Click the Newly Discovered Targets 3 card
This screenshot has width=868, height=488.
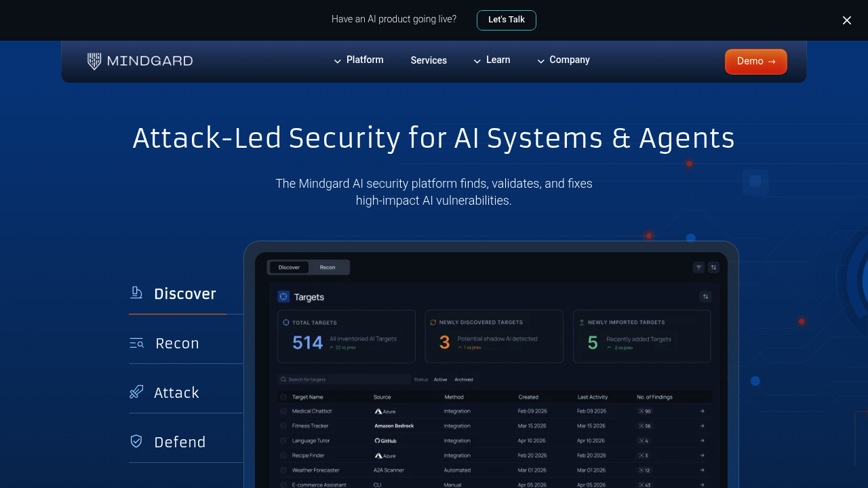click(x=494, y=336)
